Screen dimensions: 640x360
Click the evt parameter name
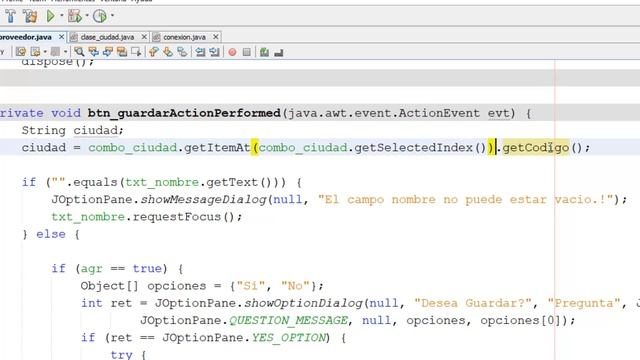(498, 113)
